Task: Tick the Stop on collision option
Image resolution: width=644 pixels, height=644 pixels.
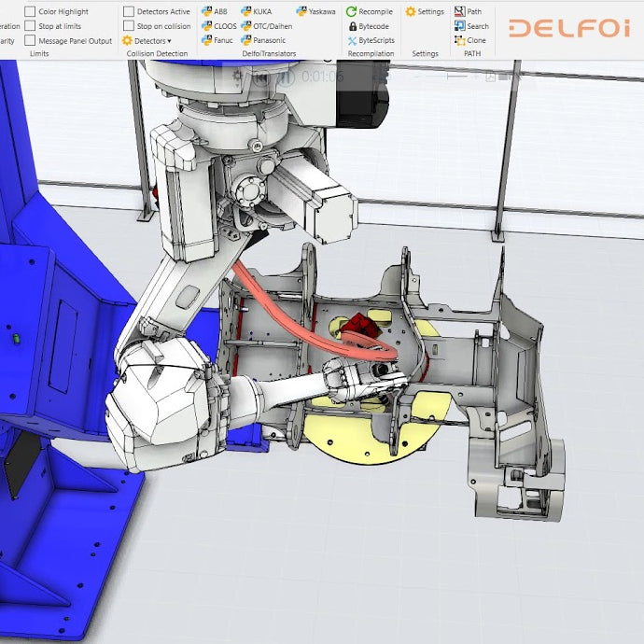Action: coord(129,26)
